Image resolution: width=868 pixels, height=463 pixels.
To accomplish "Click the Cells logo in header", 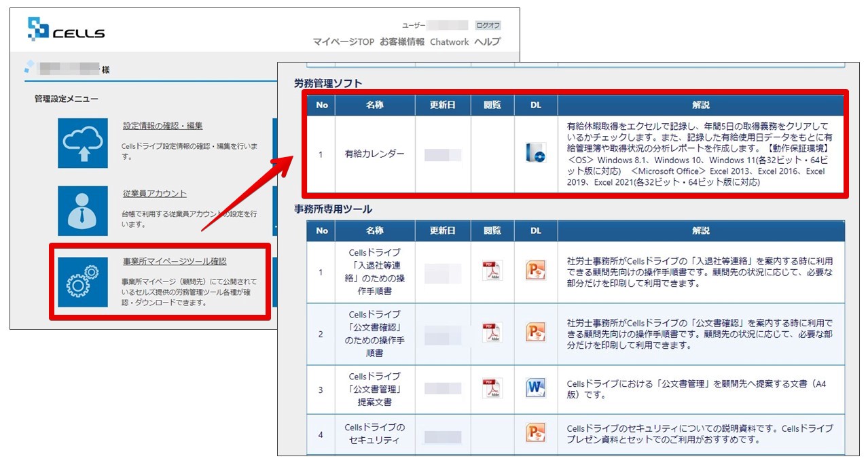I will [66, 30].
